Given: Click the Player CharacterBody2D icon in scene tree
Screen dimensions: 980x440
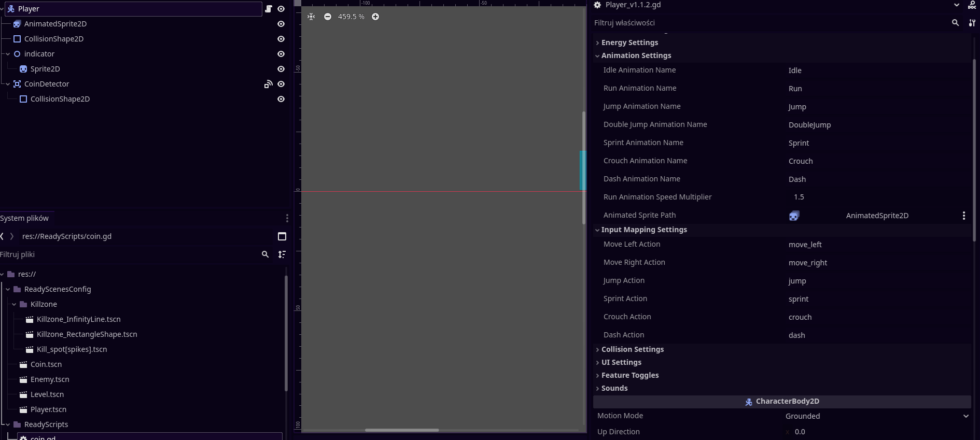Looking at the screenshot, I should pos(11,9).
